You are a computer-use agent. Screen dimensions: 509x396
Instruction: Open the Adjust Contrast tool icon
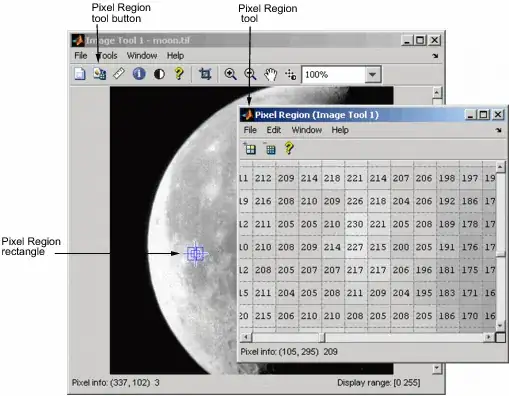(x=159, y=74)
